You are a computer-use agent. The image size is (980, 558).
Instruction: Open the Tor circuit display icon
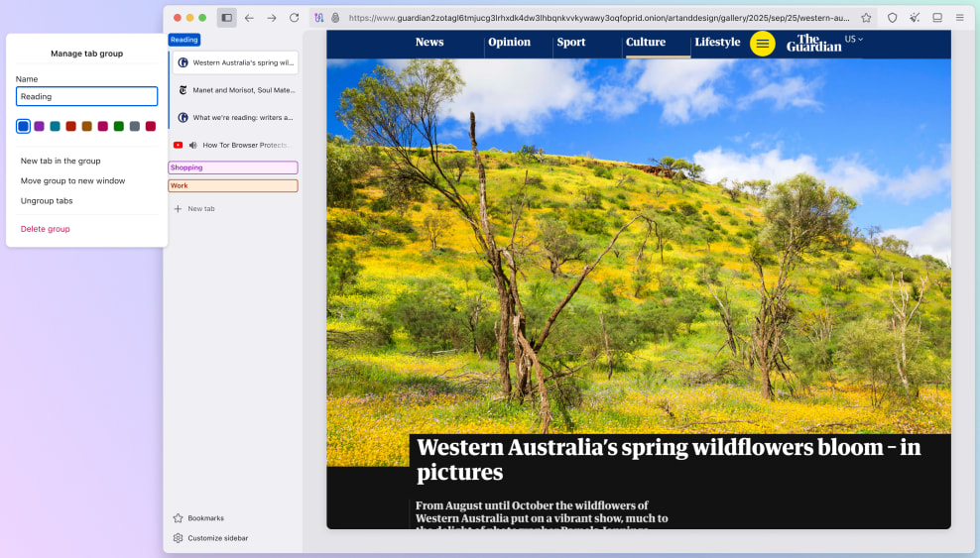click(x=319, y=18)
